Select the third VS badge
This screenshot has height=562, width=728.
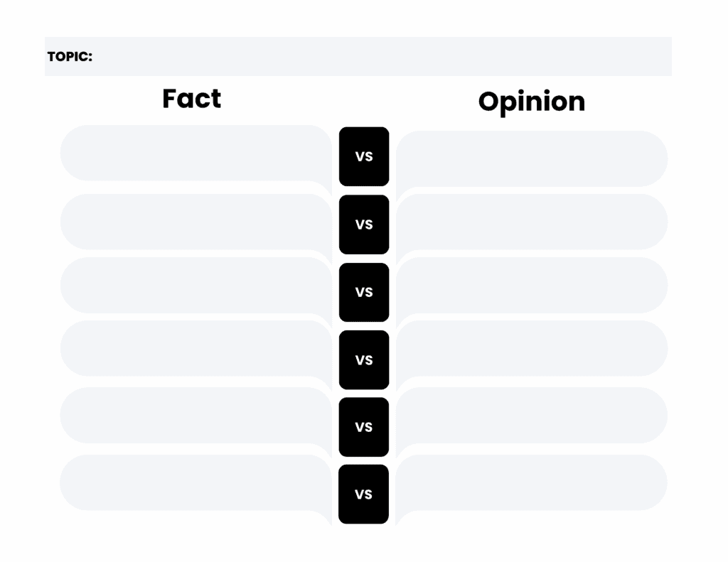[364, 292]
